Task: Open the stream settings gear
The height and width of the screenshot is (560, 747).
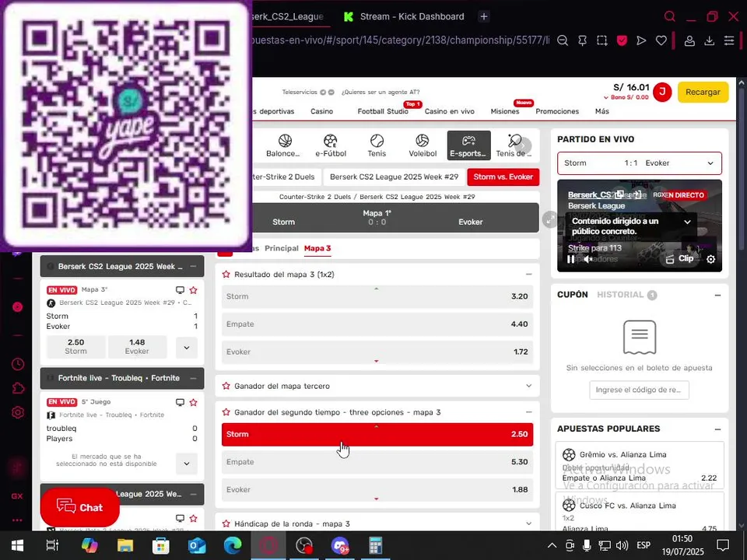Action: 710,259
